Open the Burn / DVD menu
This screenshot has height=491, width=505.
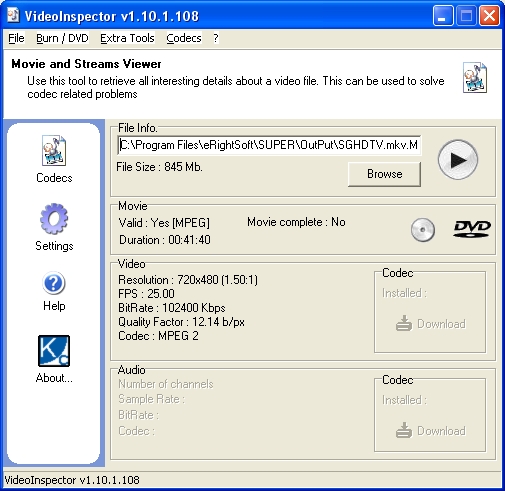(62, 38)
